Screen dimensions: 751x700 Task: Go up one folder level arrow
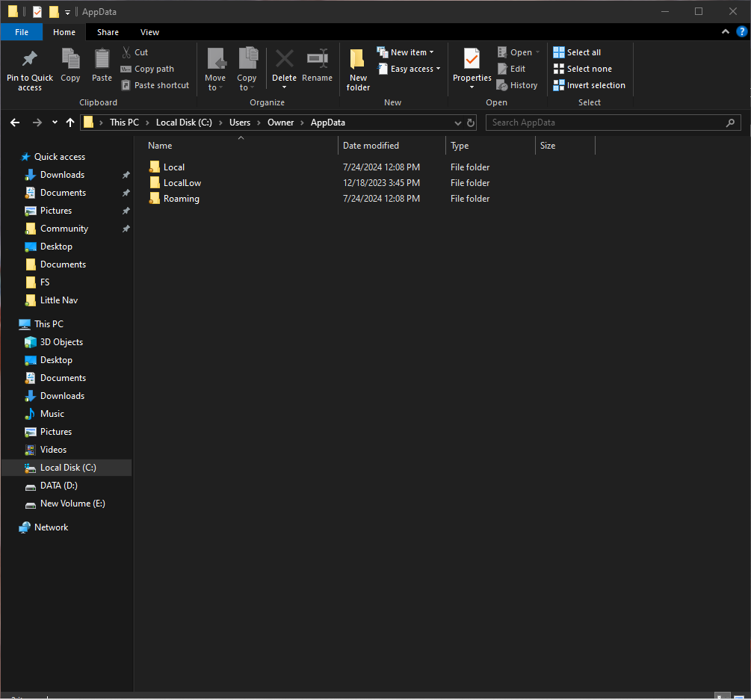point(70,123)
